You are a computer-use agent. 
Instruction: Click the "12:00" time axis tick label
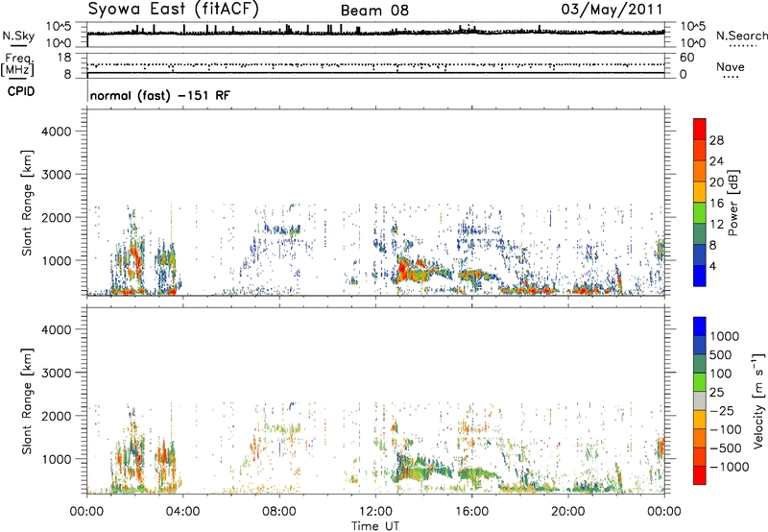[375, 512]
